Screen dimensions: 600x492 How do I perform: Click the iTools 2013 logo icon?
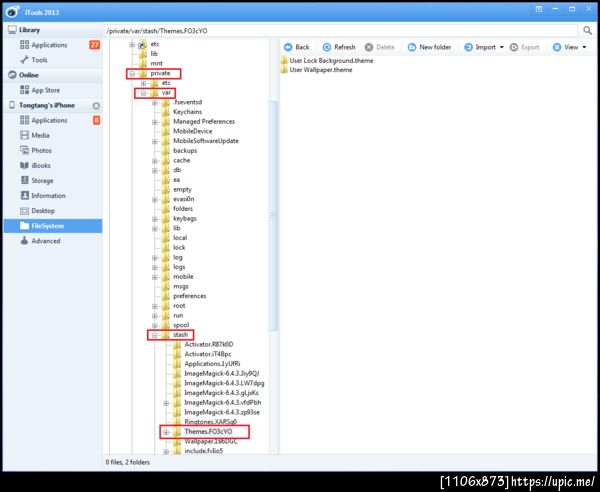pyautogui.click(x=13, y=11)
